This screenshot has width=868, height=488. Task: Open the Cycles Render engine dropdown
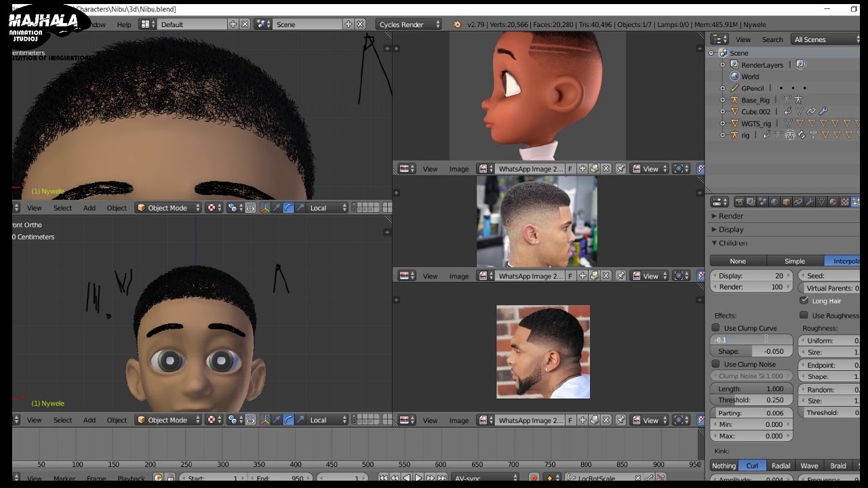pos(409,24)
